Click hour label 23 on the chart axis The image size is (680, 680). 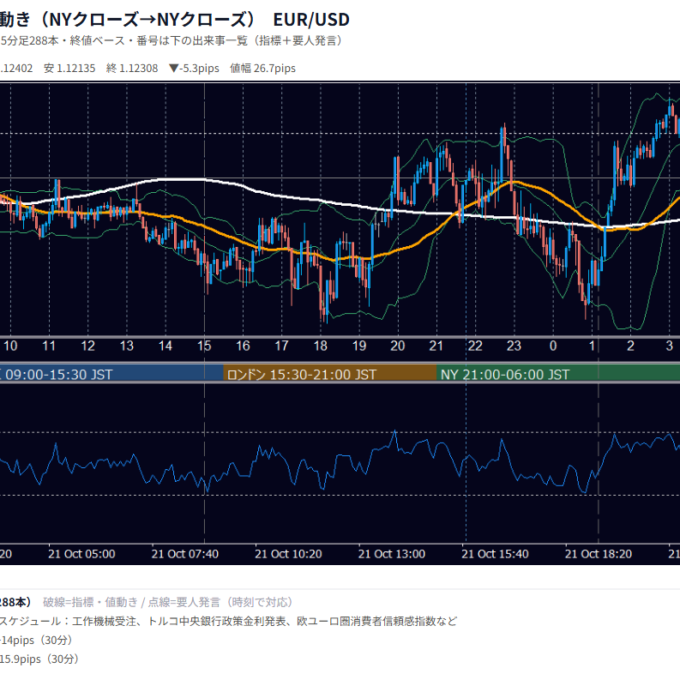[x=514, y=346]
